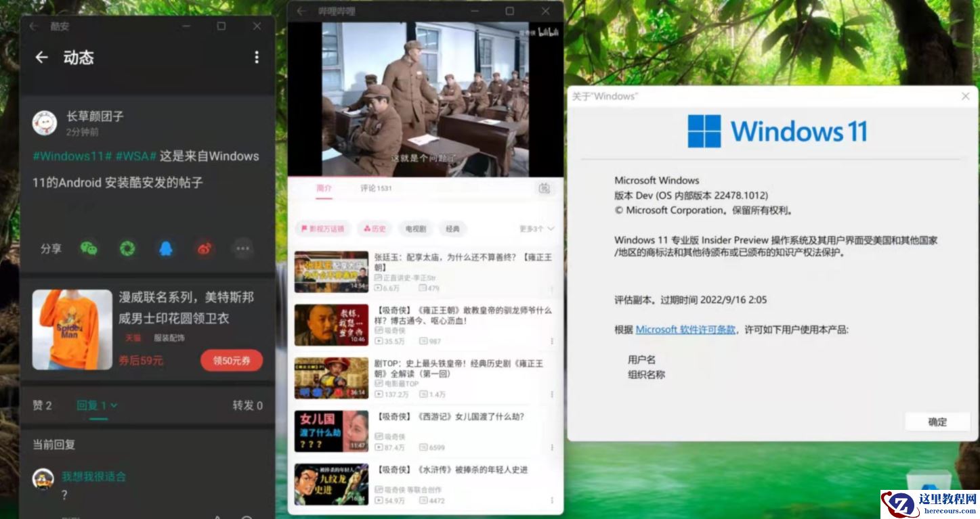
Task: Expand 更多3个 to show extra tags
Action: 530,229
